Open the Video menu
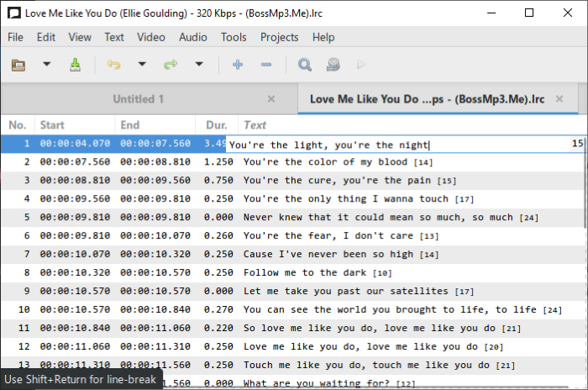 150,37
